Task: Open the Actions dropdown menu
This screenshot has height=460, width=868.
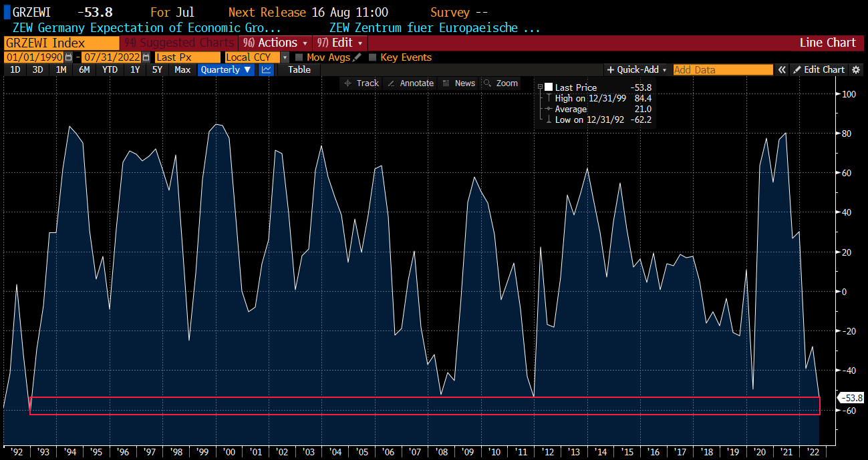Action: point(275,43)
